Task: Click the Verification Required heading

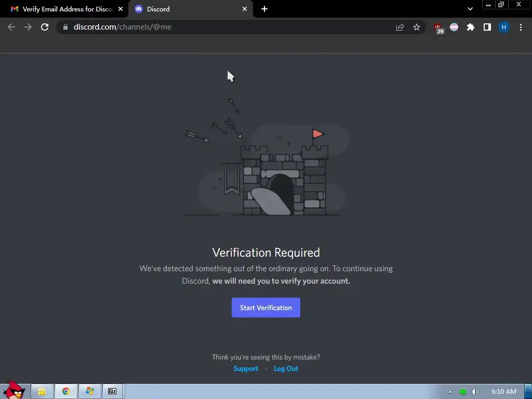Action: pyautogui.click(x=266, y=252)
